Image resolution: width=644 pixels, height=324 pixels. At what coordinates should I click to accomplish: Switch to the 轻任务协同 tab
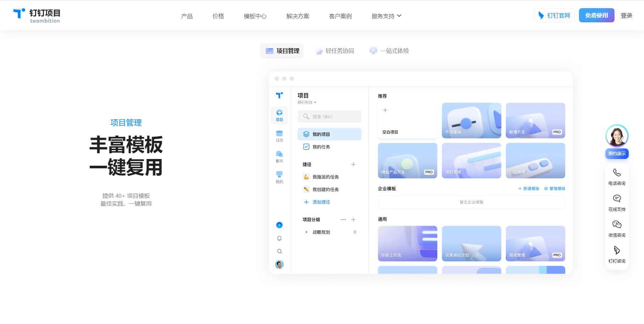pyautogui.click(x=335, y=51)
